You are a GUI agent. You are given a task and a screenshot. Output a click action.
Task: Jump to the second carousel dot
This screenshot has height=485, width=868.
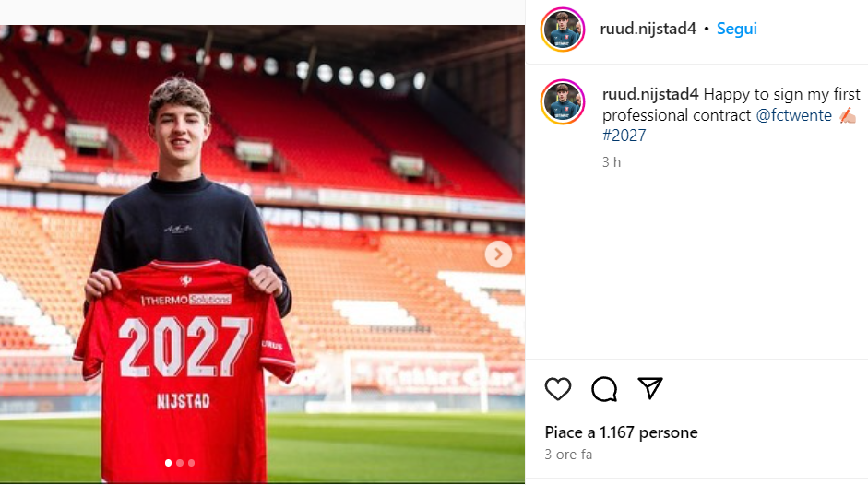180,463
